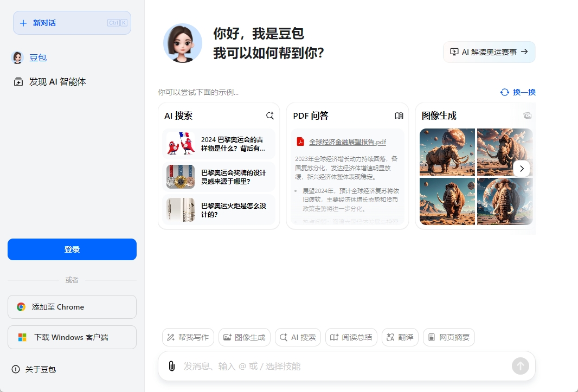Screen dimensions: 578x392
Task: Click the send arrow button
Action: coord(521,366)
